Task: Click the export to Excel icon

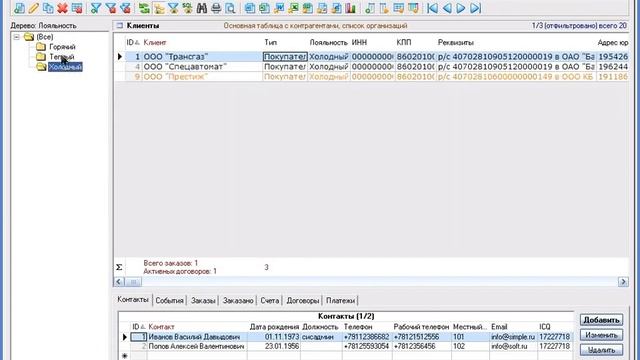Action: click(264, 7)
